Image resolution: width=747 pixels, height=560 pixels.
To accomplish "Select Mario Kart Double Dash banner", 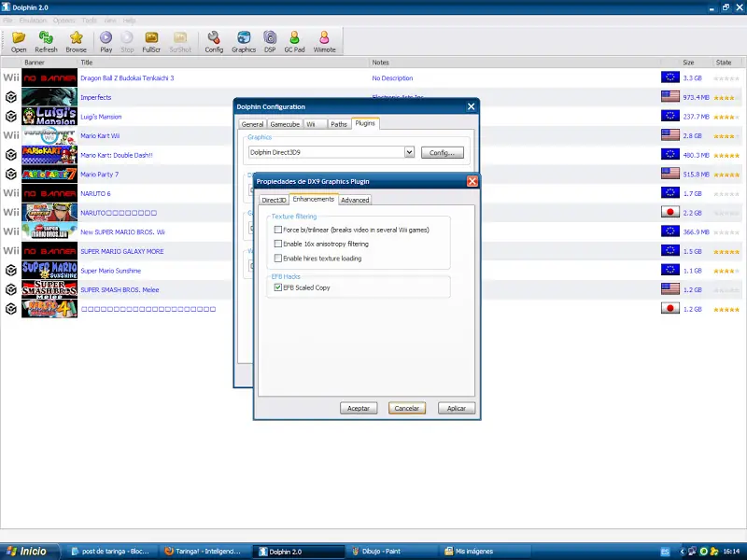I will click(49, 155).
